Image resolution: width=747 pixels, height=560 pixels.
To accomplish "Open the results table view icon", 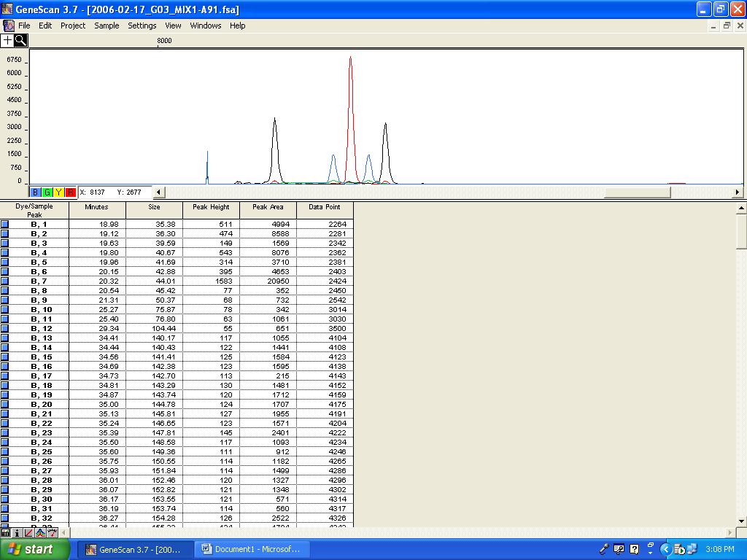I will tap(6, 532).
